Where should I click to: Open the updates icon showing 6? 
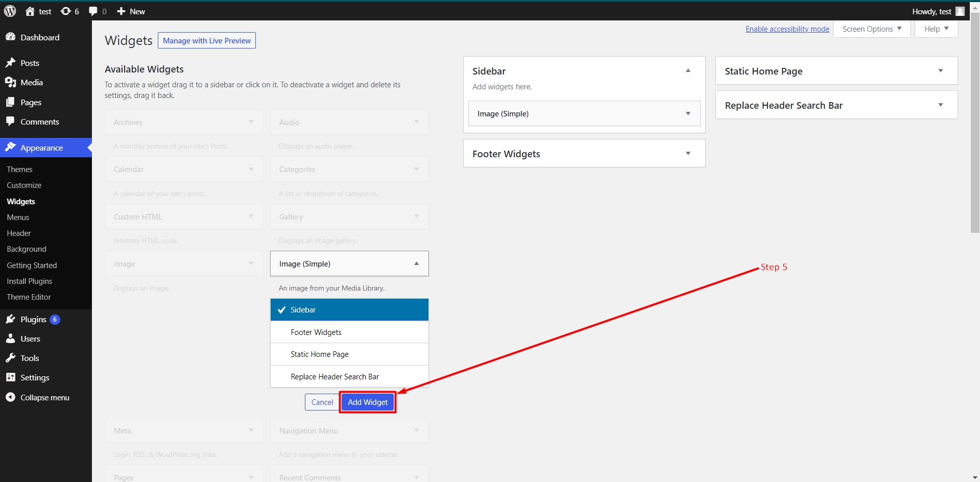tap(65, 11)
